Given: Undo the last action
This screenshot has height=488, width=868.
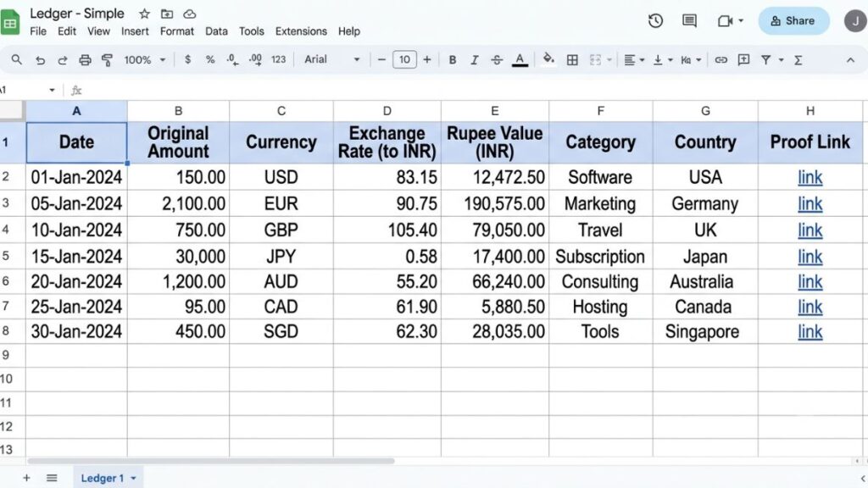Looking at the screenshot, I should point(40,60).
